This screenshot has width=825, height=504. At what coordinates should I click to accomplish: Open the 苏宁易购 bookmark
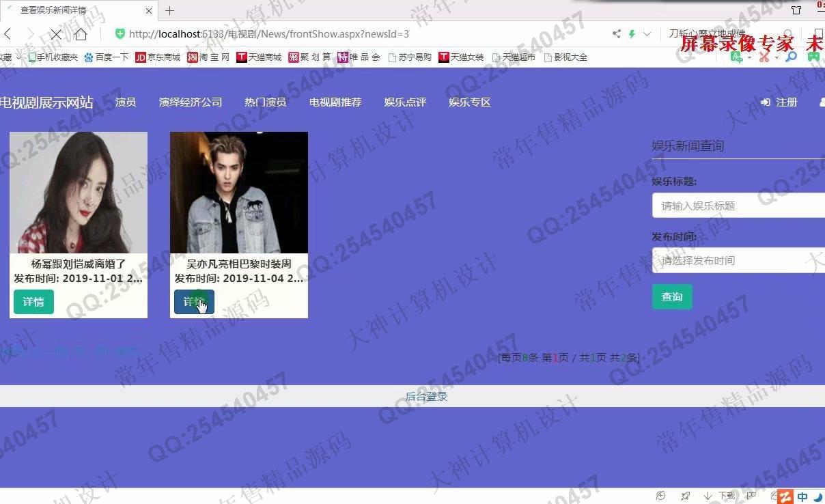(410, 57)
